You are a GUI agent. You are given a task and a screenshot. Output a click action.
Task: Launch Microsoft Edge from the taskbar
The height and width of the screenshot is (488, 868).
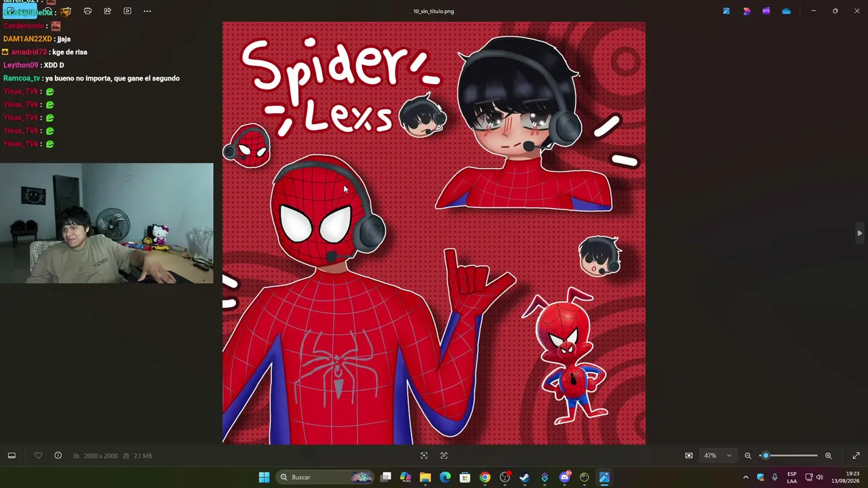(445, 477)
